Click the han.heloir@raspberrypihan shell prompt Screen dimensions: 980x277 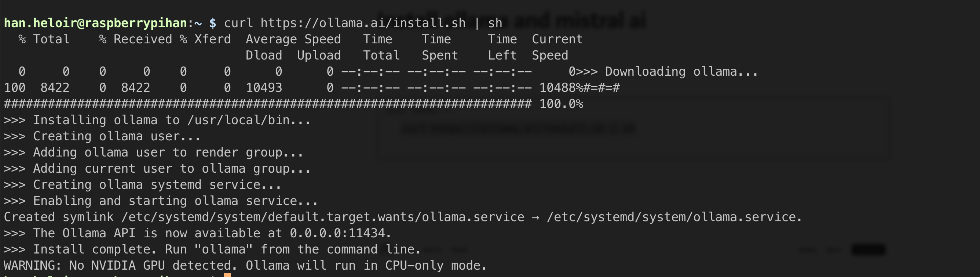click(x=95, y=23)
